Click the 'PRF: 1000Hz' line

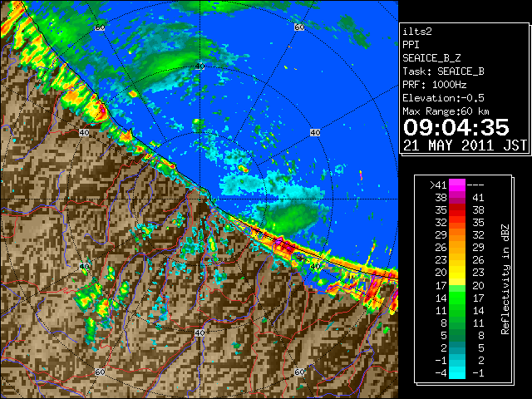point(435,85)
